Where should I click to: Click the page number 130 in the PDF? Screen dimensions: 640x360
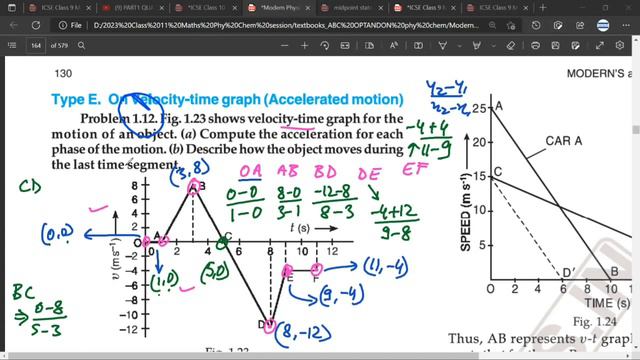63,73
